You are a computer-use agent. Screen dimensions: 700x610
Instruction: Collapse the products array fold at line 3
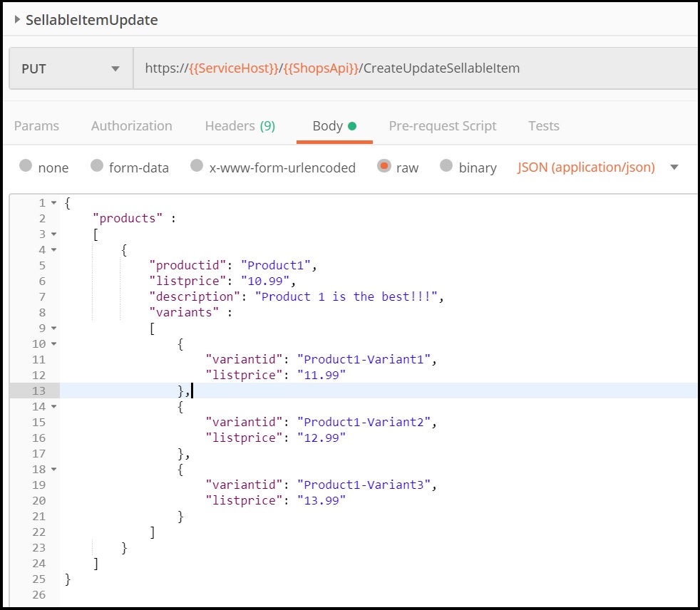tap(53, 234)
